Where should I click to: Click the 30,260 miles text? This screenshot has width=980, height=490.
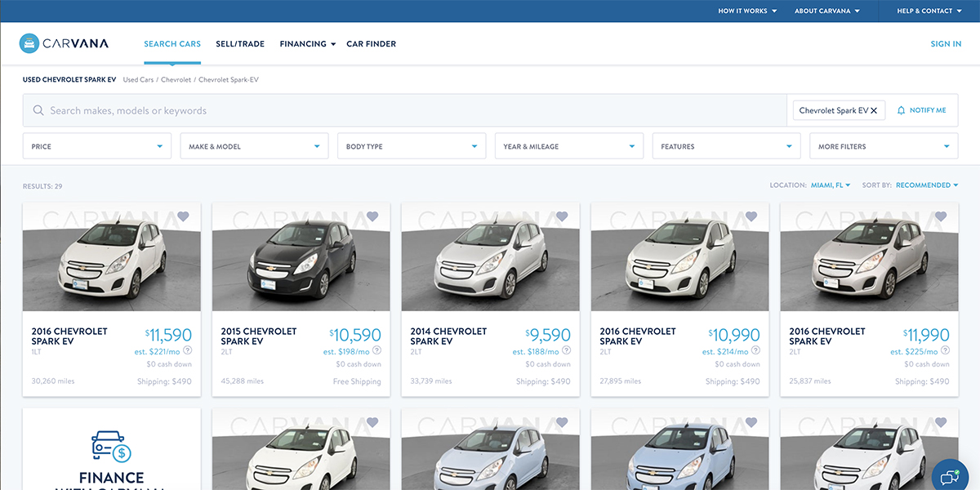pos(53,381)
